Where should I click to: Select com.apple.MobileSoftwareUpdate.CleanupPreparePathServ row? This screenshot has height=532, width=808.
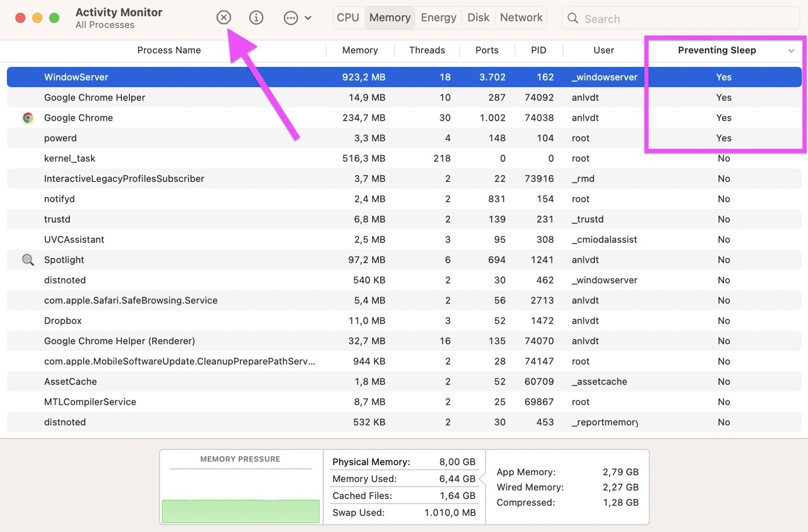404,362
